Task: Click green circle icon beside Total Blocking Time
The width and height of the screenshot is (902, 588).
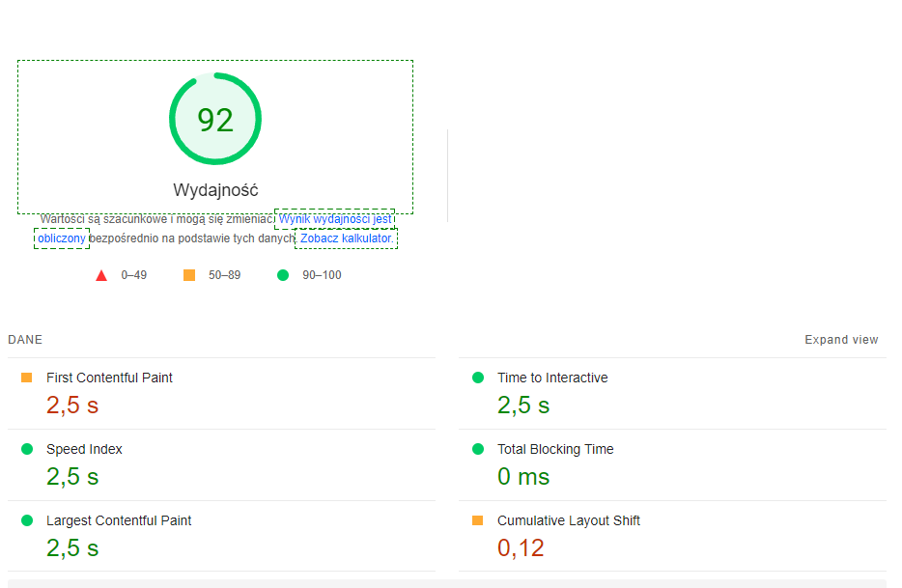Action: click(478, 449)
